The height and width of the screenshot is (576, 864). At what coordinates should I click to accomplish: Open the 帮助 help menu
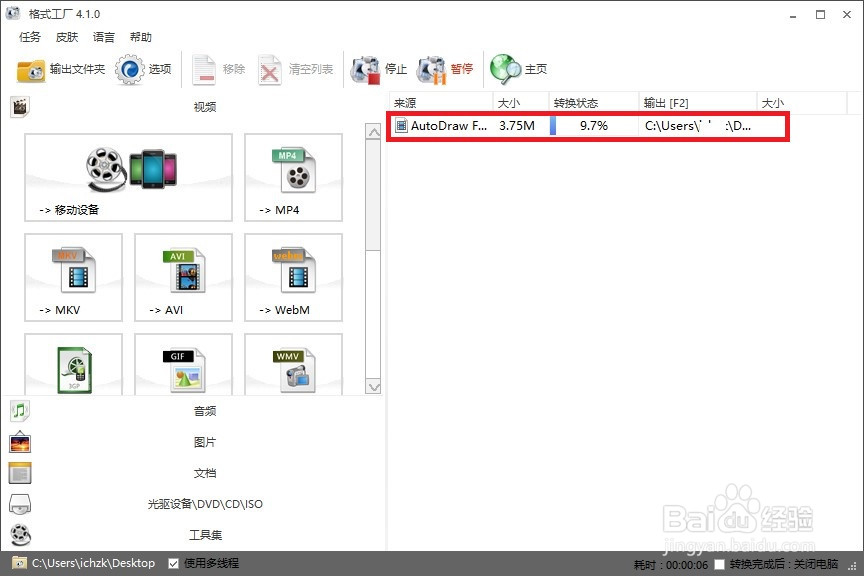coord(141,37)
